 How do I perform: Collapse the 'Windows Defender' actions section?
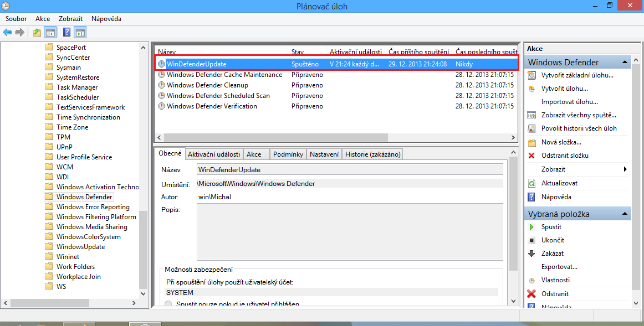(x=625, y=62)
